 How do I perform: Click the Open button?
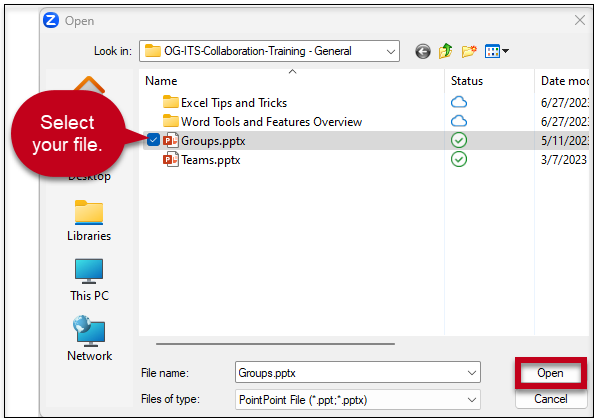(550, 373)
